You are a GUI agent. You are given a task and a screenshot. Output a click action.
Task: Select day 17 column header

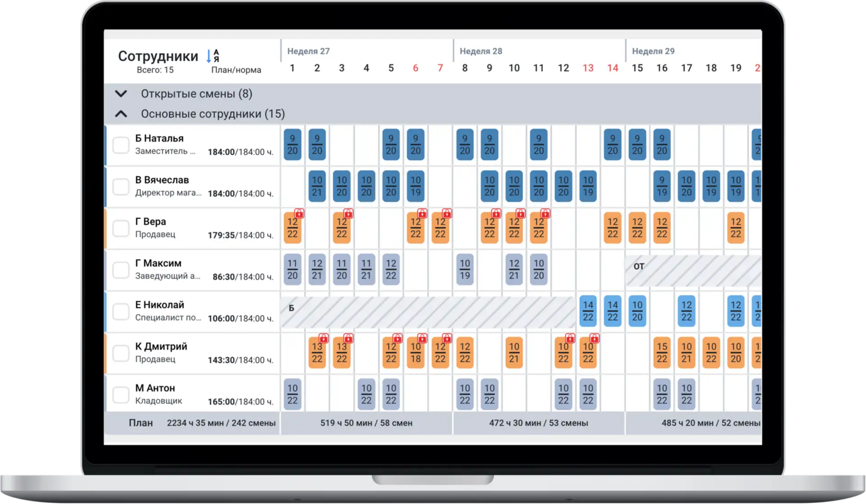click(686, 68)
